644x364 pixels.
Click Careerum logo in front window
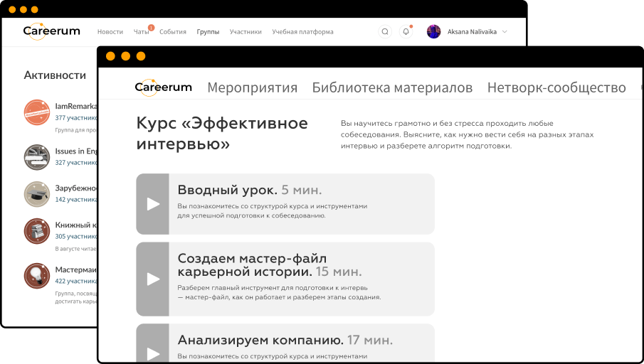point(164,87)
